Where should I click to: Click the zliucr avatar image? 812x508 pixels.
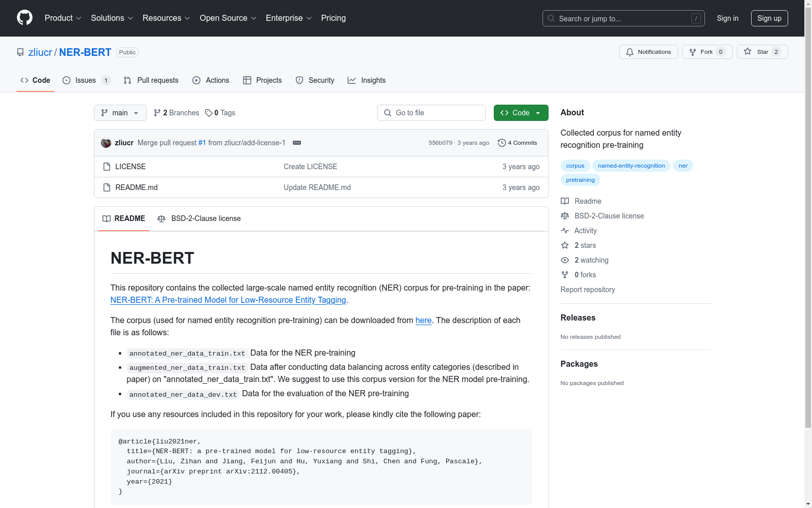[x=106, y=143]
